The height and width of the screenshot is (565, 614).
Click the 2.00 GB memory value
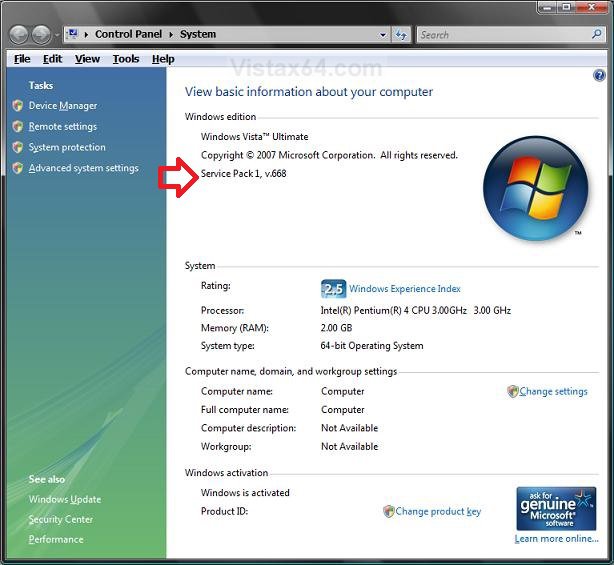pyautogui.click(x=336, y=328)
